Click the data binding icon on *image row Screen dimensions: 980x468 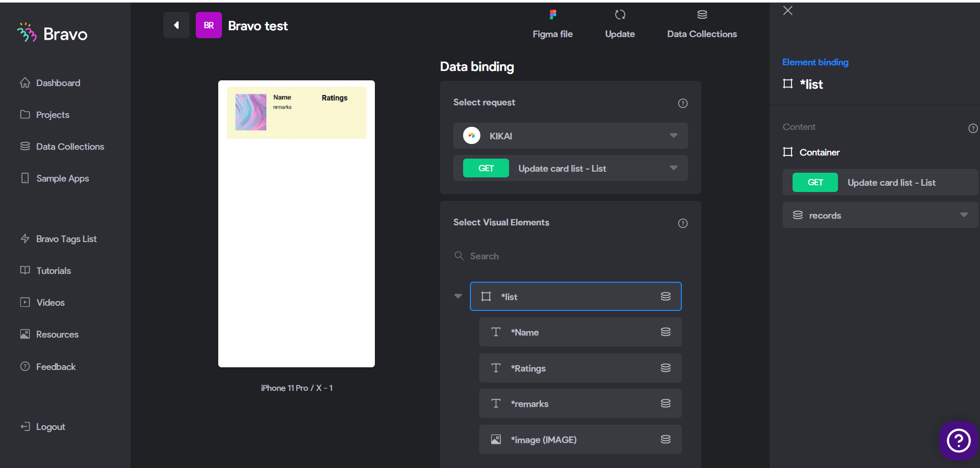666,439
